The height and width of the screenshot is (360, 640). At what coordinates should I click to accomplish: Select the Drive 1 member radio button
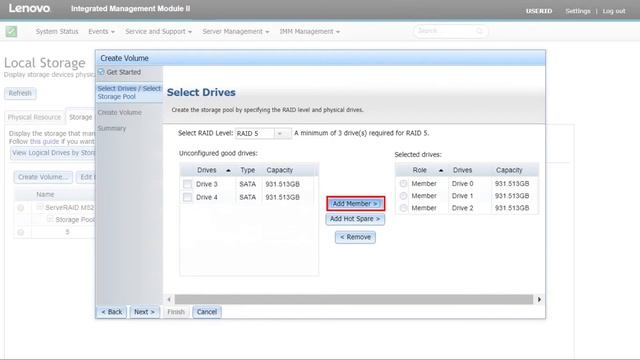[403, 196]
